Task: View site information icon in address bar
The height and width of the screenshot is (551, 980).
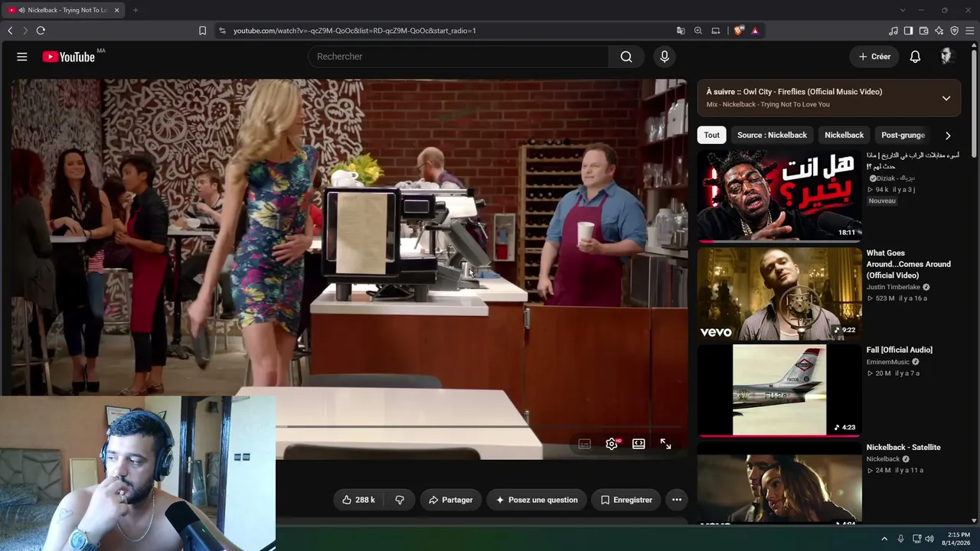Action: pyautogui.click(x=223, y=31)
